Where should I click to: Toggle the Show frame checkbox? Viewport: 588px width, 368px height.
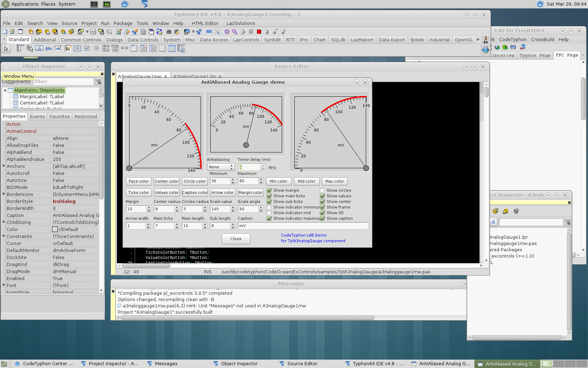click(x=322, y=207)
